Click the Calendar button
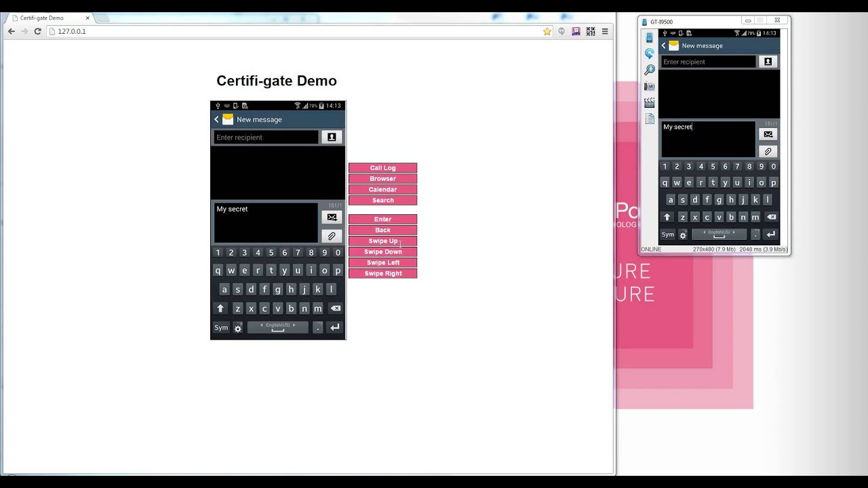The image size is (868, 488). click(382, 190)
